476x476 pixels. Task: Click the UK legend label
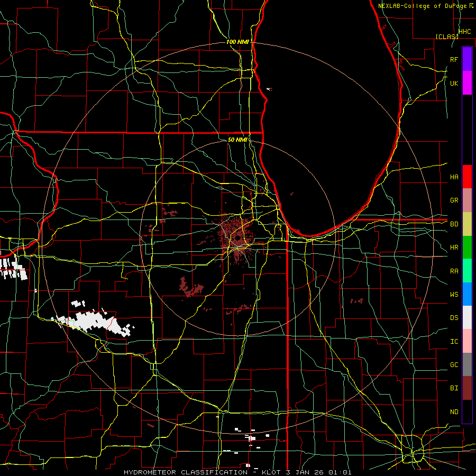coord(454,83)
